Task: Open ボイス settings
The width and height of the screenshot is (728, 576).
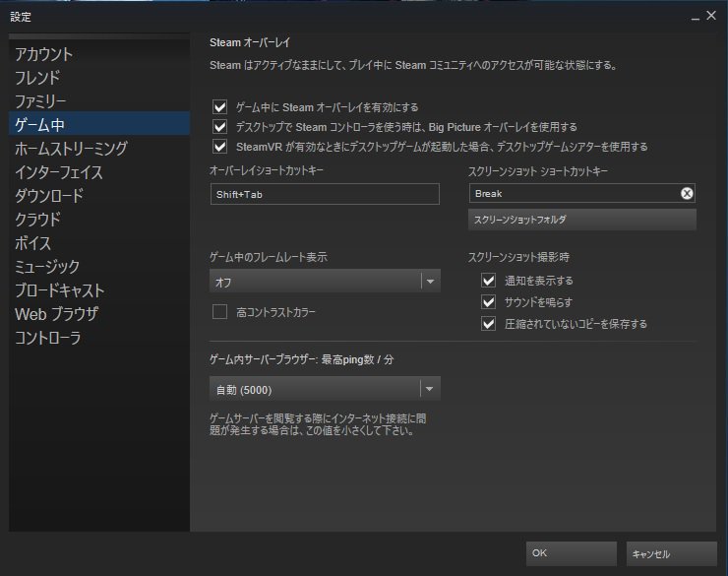Action: pyautogui.click(x=99, y=243)
